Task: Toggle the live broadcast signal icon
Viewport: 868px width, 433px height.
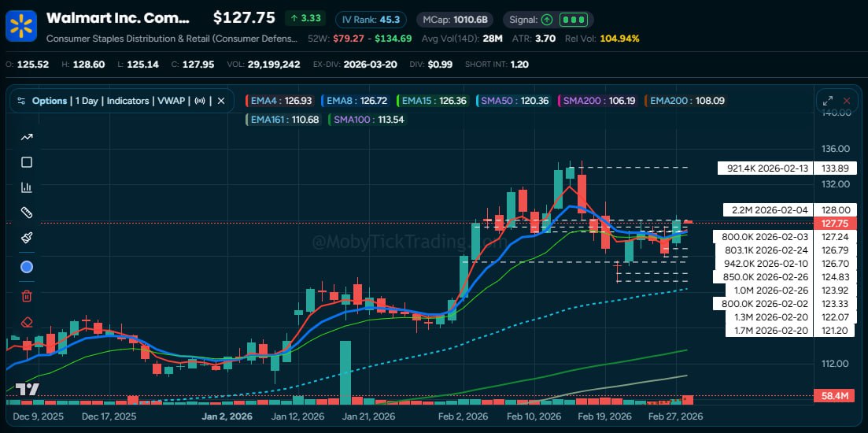Action: pyautogui.click(x=201, y=101)
